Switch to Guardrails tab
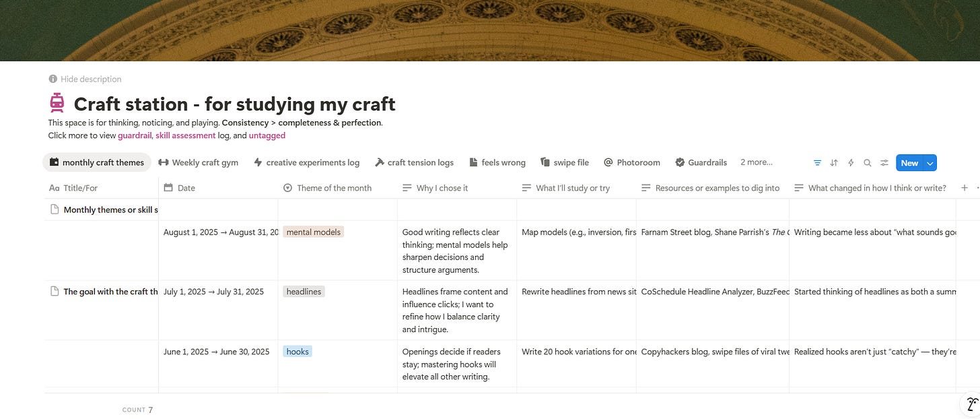 point(701,162)
